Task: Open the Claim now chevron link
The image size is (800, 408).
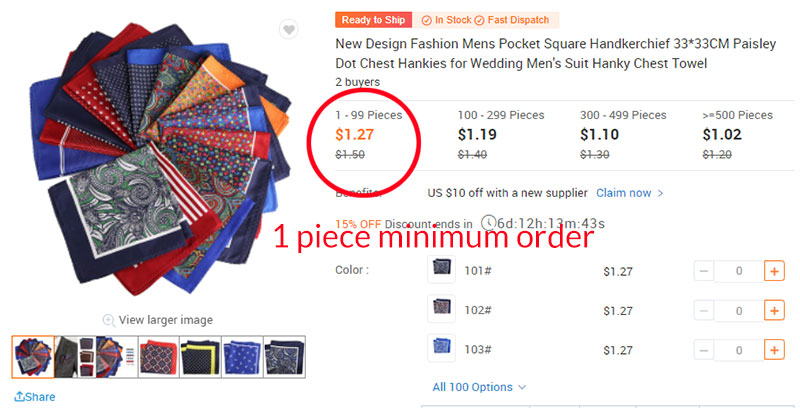Action: tap(630, 193)
